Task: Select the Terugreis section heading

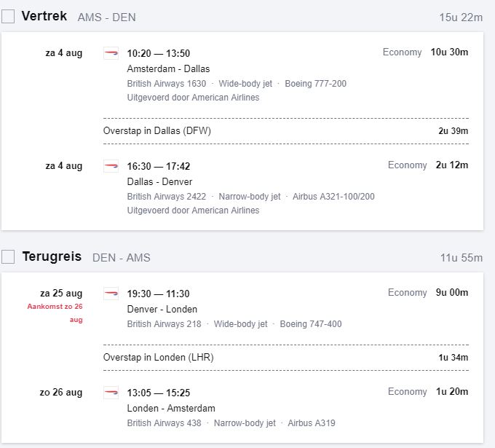Action: [x=52, y=256]
